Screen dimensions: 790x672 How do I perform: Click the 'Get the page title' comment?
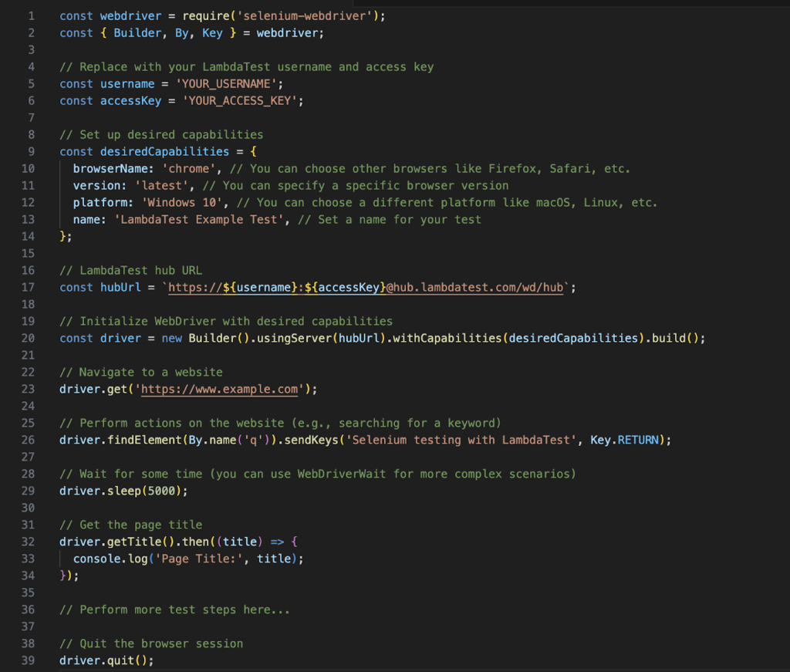coord(130,525)
